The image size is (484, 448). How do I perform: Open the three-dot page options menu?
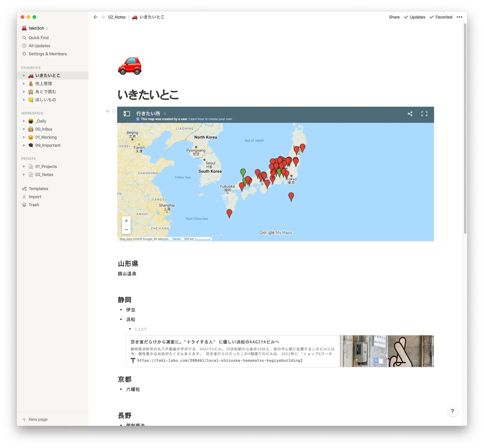(459, 17)
